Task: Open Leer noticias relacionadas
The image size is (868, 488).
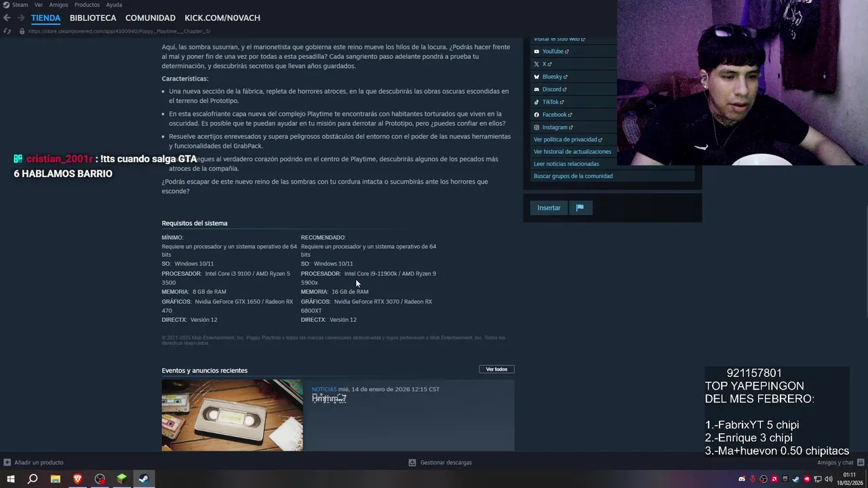Action: (x=566, y=163)
